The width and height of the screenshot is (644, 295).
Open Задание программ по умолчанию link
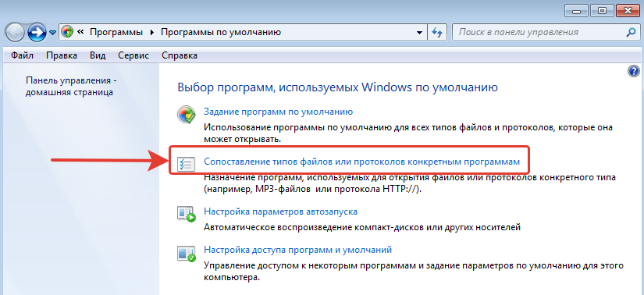point(279,112)
